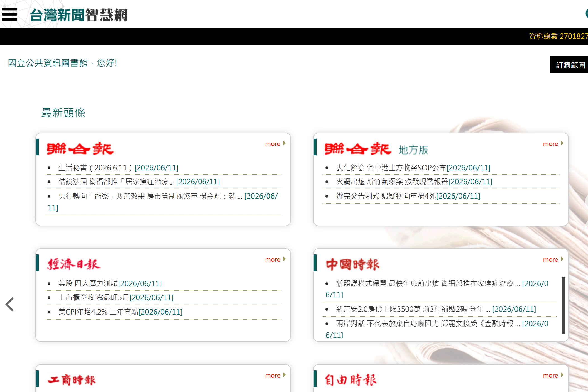The height and width of the screenshot is (392, 588).
Task: Click the 工商時報 newspaper logo
Action: tap(72, 380)
